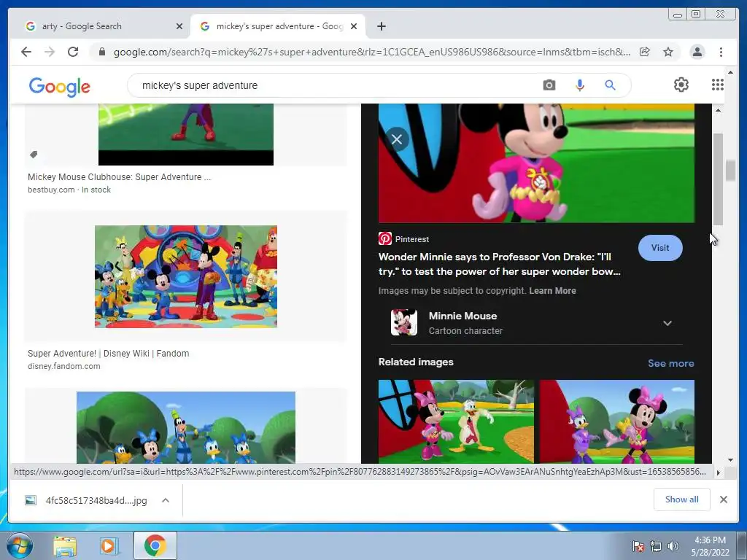Image resolution: width=747 pixels, height=560 pixels.
Task: Click the Visit button
Action: point(659,248)
